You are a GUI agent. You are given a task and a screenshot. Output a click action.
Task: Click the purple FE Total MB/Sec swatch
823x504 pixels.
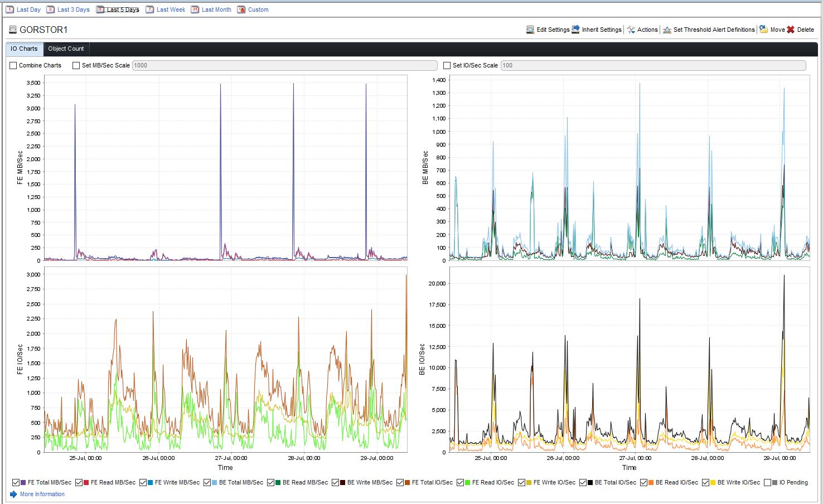pos(23,483)
